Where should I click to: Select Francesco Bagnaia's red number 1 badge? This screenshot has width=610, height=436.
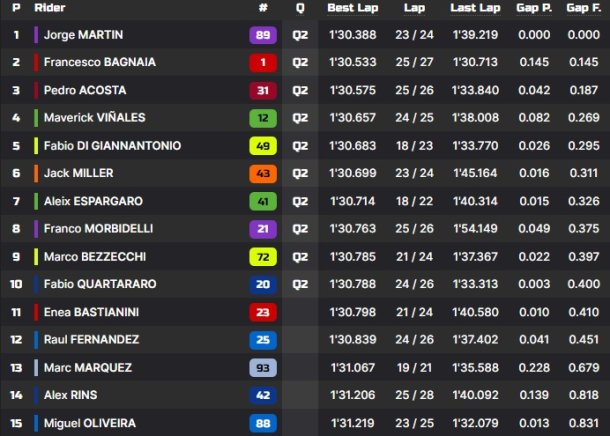[263, 63]
